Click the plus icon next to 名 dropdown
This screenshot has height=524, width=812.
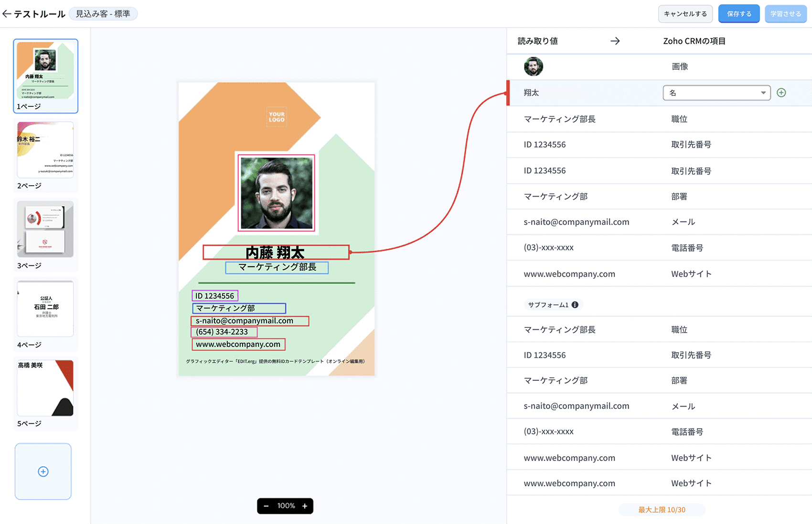[781, 93]
